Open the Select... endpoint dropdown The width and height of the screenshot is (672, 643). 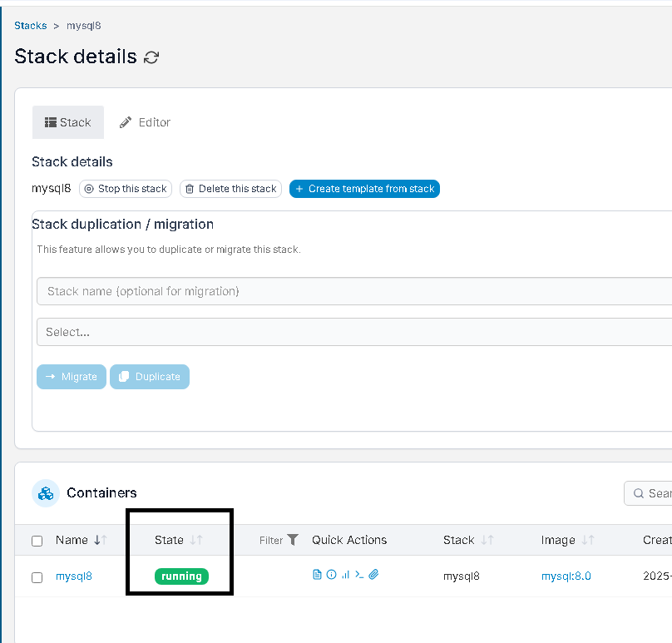pos(354,332)
